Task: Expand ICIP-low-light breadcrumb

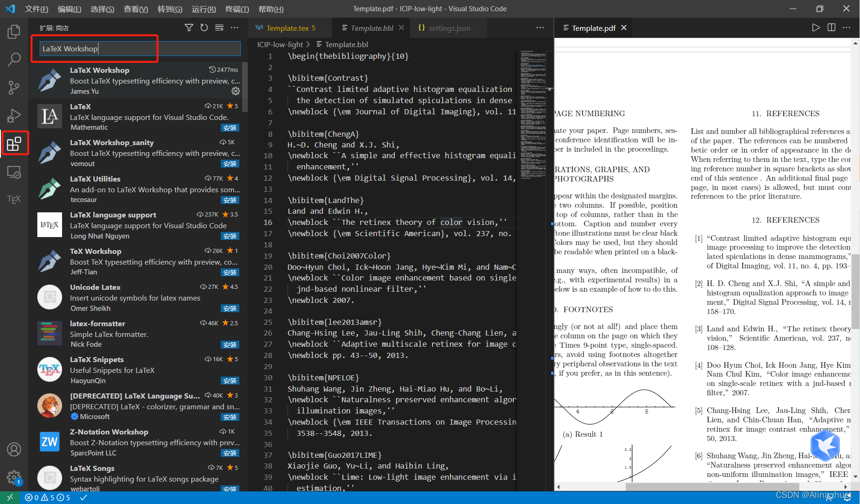Action: [280, 44]
